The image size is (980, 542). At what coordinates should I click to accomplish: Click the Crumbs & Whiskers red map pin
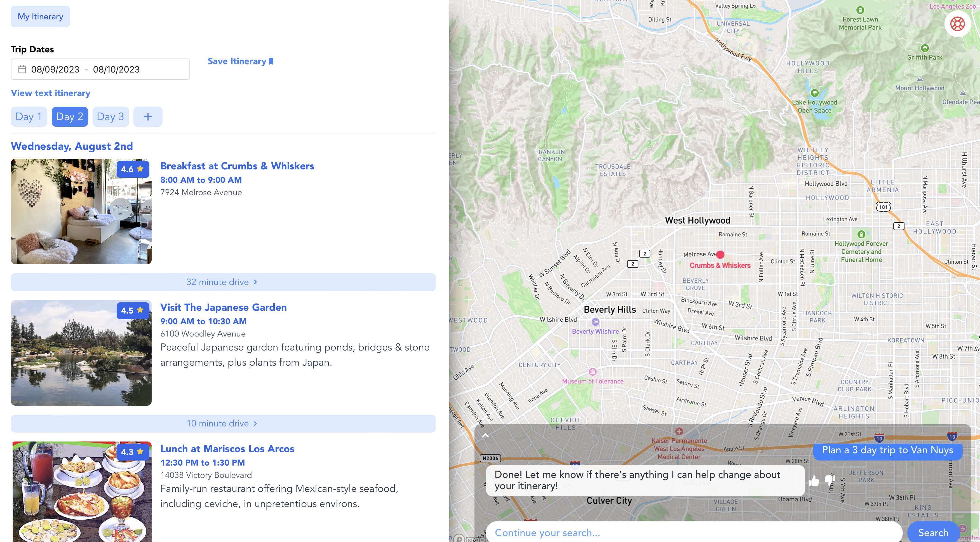(720, 254)
